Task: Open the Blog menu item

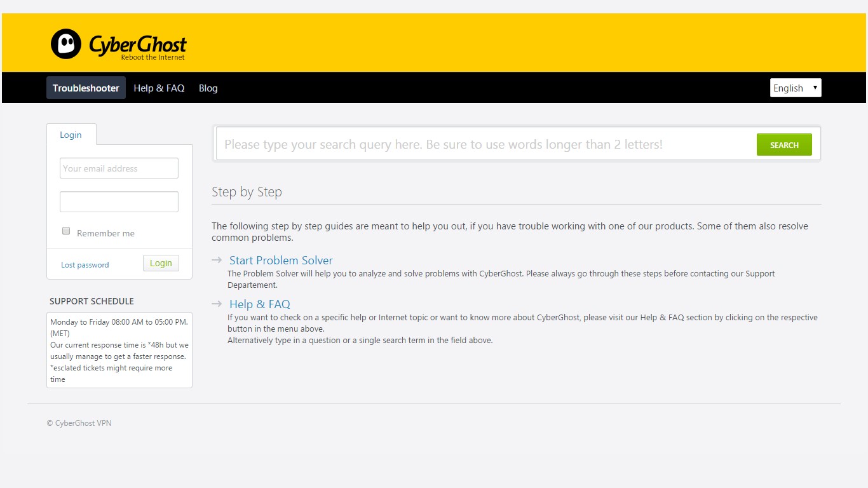Action: coord(208,88)
